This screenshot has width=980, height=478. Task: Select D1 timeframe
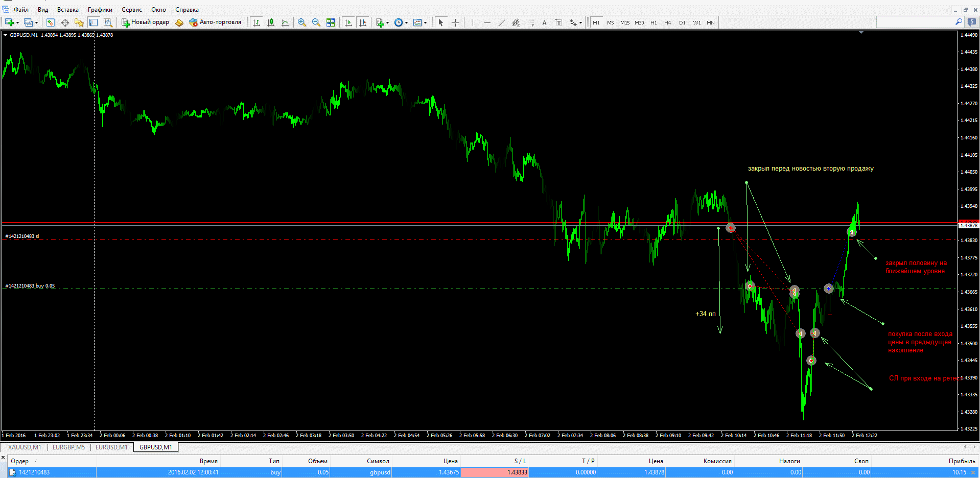pos(682,22)
